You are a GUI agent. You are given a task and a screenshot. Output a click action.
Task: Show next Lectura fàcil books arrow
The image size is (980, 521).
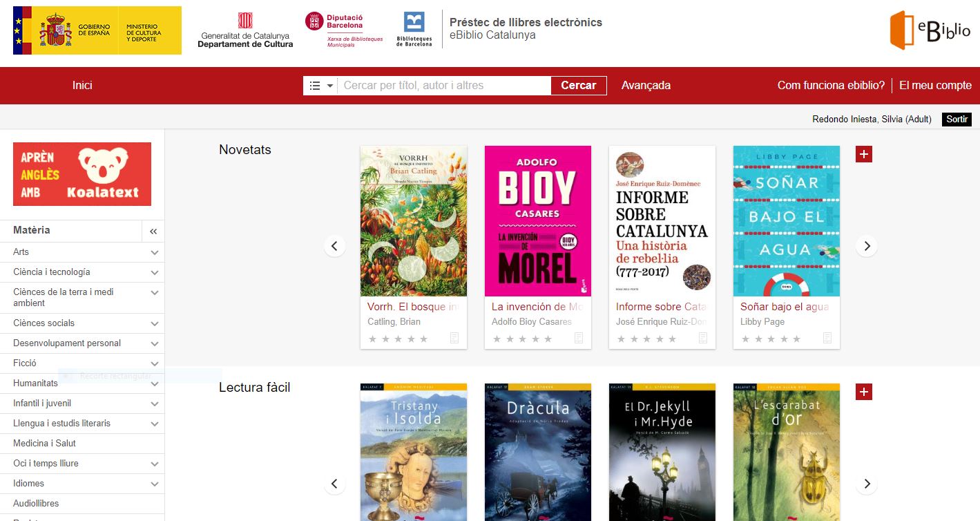tap(867, 484)
